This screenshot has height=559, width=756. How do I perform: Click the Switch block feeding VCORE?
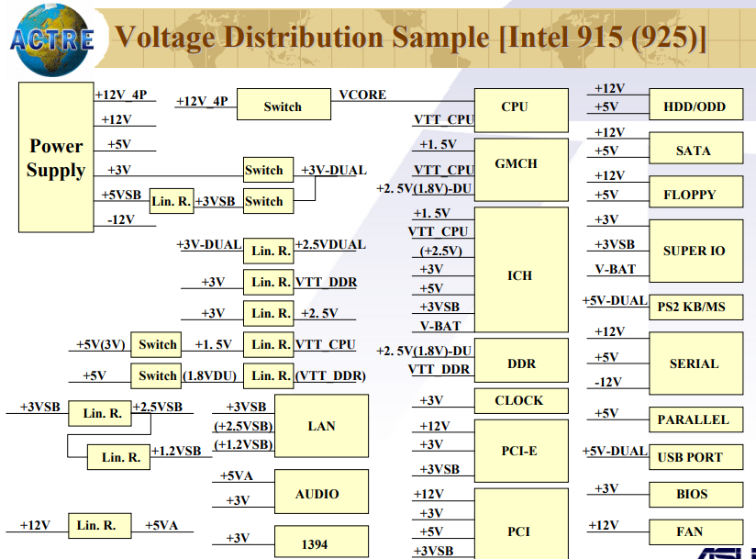(x=284, y=104)
